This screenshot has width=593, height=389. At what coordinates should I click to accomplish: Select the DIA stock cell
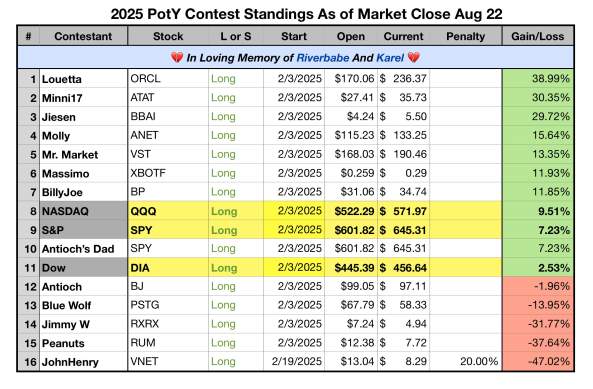168,268
